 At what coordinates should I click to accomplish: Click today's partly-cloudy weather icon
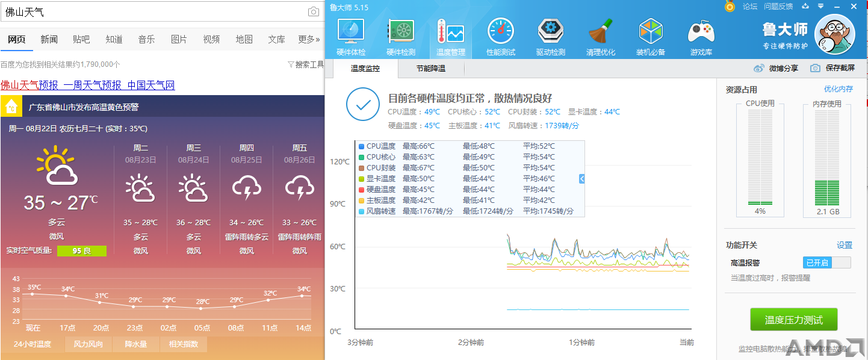click(57, 166)
